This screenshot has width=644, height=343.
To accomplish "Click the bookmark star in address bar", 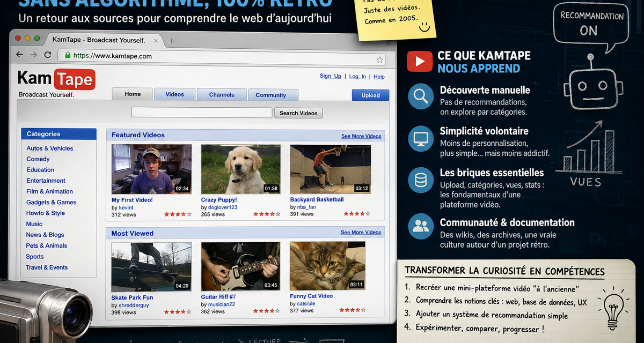I will [379, 60].
